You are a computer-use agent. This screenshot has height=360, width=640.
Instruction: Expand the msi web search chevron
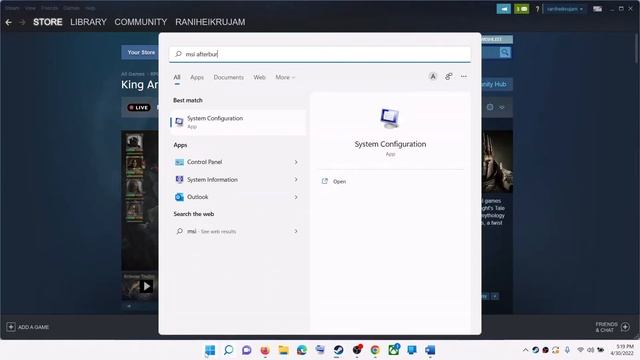pyautogui.click(x=296, y=231)
